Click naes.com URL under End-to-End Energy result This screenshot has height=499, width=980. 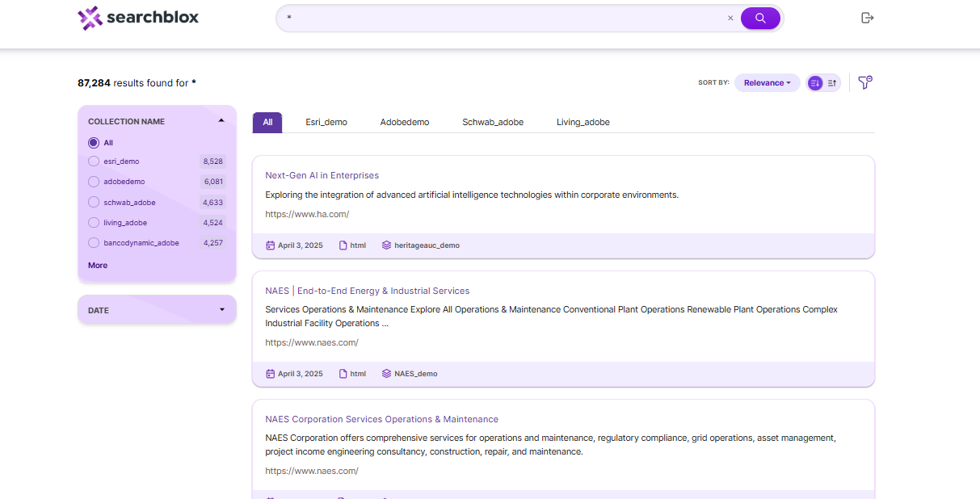(312, 342)
